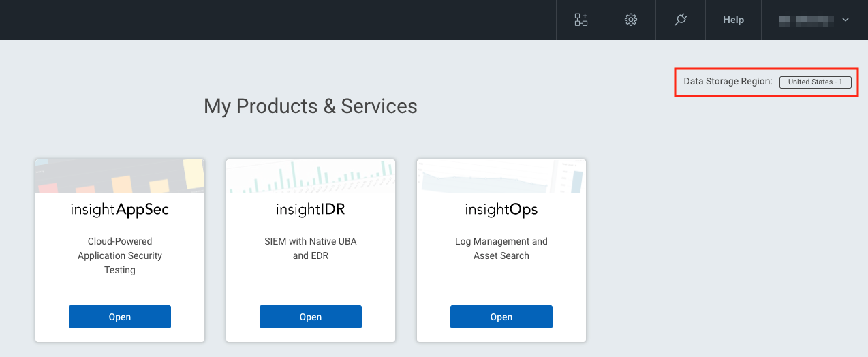
Task: Click the insightOps area chart banner
Action: (501, 176)
